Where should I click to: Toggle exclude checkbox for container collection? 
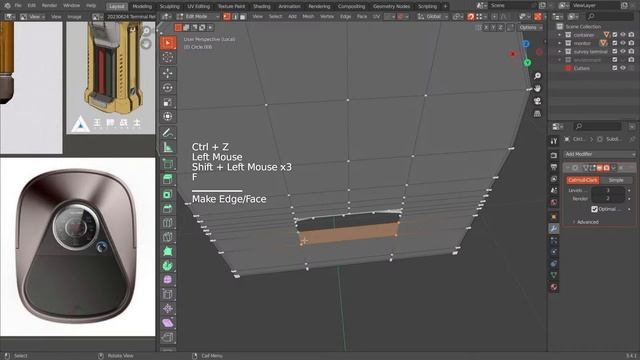(615, 35)
